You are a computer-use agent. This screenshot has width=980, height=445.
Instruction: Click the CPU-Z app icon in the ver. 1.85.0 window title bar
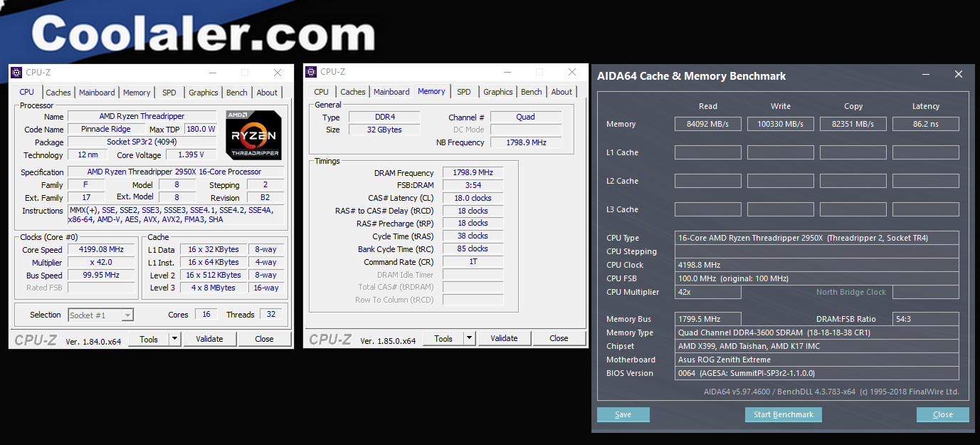[311, 71]
